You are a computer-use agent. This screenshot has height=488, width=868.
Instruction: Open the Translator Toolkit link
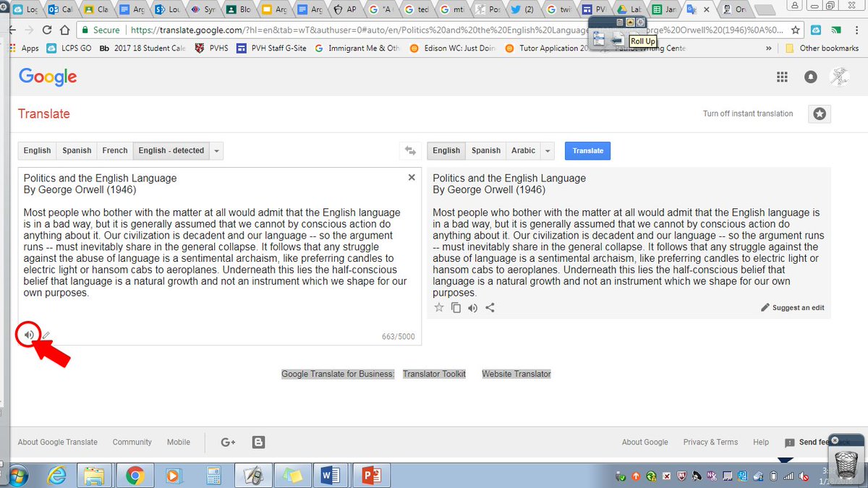(434, 374)
